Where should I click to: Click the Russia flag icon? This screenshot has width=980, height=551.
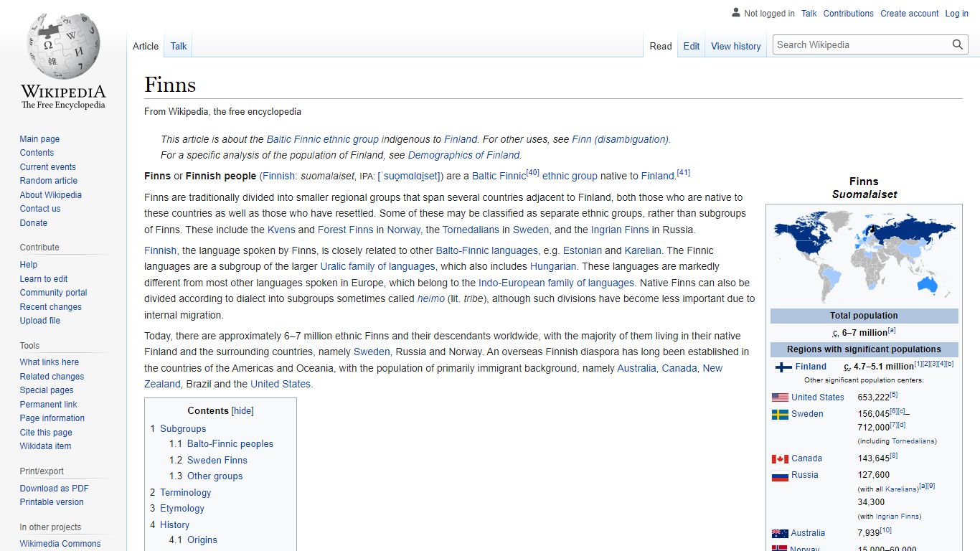(780, 476)
